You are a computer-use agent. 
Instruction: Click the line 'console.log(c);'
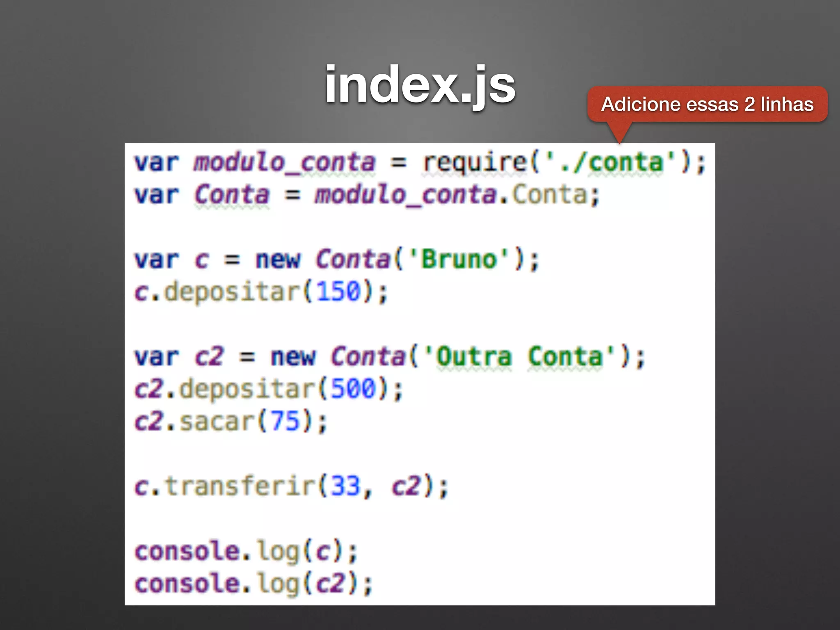[246, 552]
